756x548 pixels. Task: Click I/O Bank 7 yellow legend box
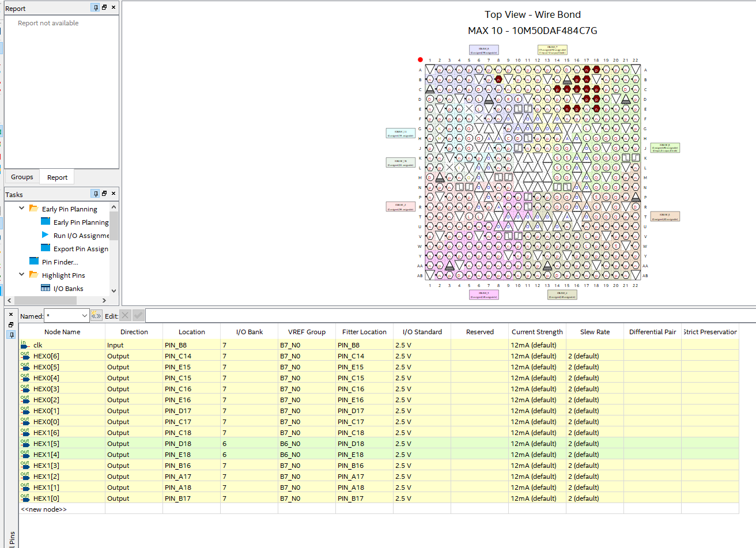[553, 50]
